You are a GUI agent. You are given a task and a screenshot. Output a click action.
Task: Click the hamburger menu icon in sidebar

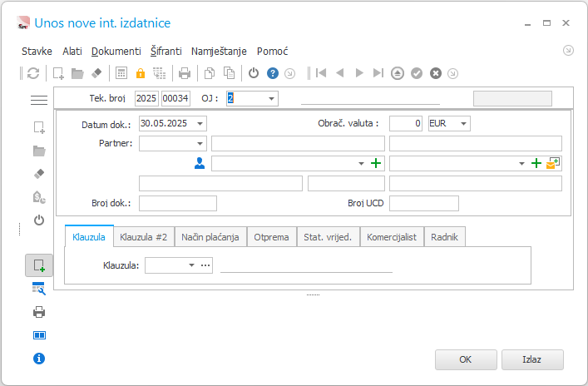(39, 100)
